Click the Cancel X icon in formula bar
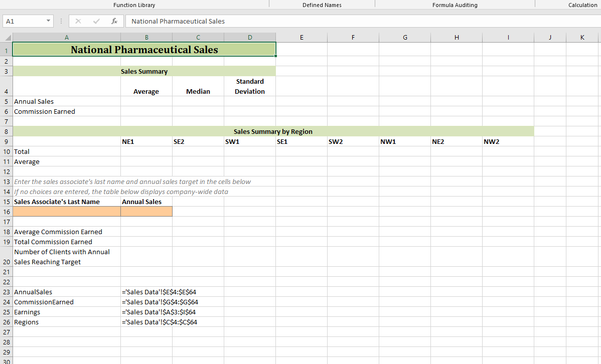This screenshot has height=364, width=601. click(78, 21)
